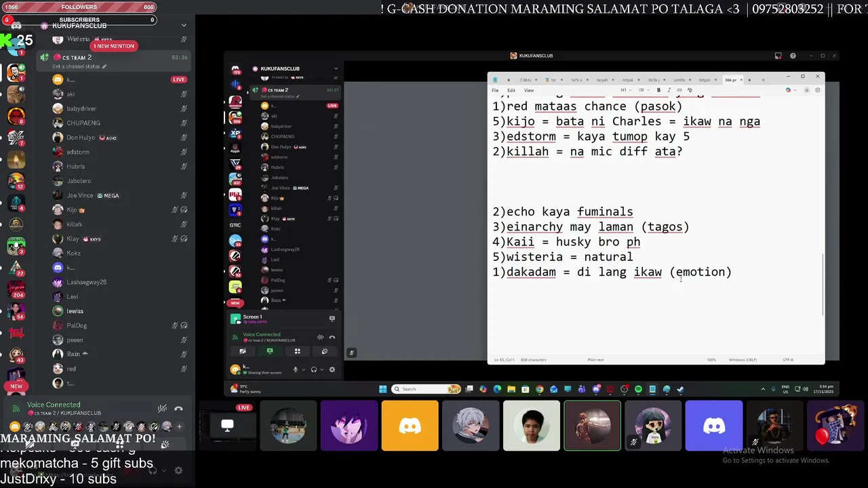Open microphone options arrow in streamed Discord
The height and width of the screenshot is (488, 868).
pyautogui.click(x=302, y=369)
